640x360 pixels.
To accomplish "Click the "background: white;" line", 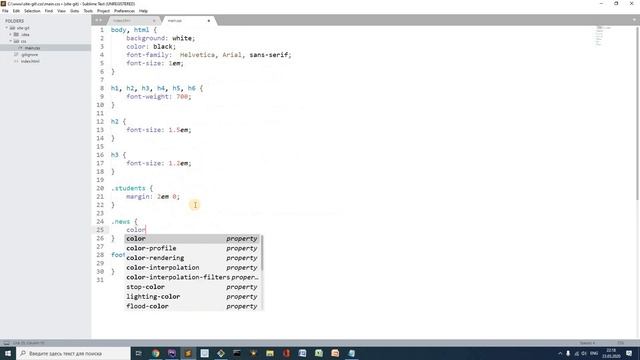I will tap(161, 38).
